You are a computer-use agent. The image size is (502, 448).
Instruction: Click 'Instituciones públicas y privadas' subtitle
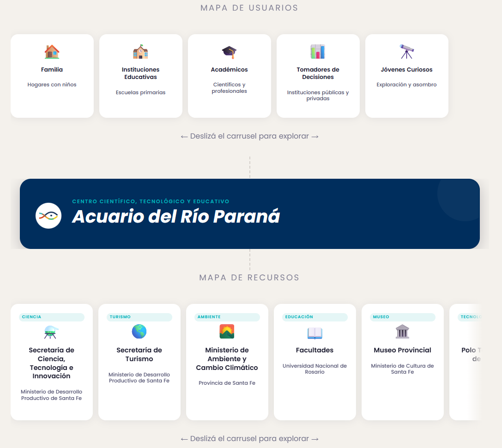(x=318, y=96)
